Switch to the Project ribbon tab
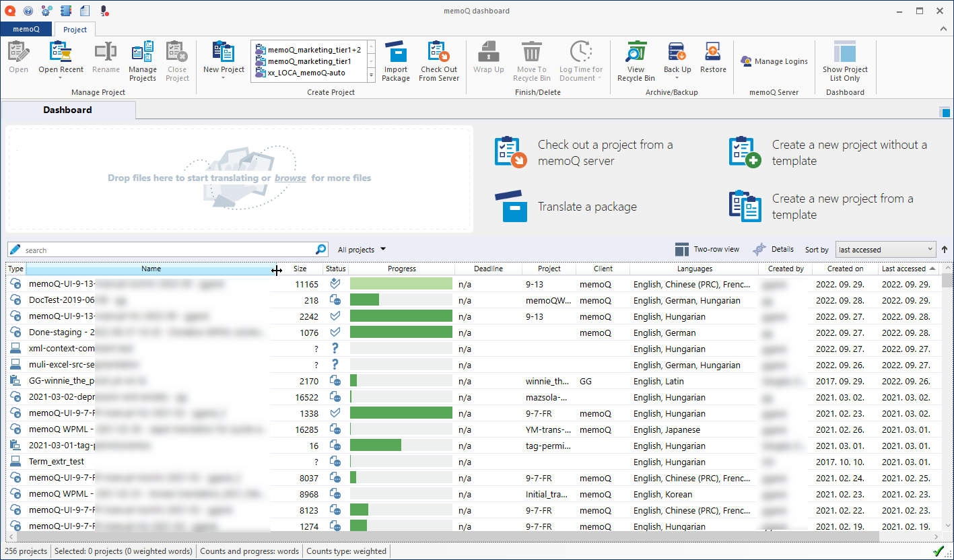This screenshot has height=560, width=954. point(74,29)
